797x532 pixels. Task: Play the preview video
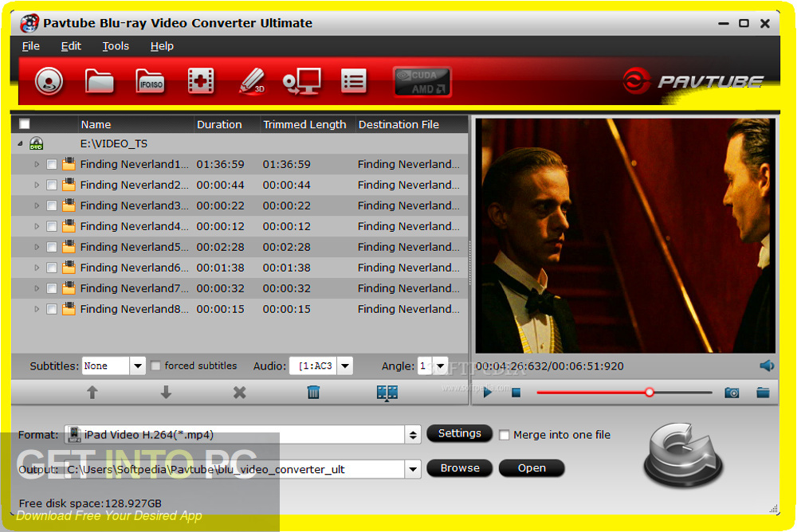[x=488, y=393]
